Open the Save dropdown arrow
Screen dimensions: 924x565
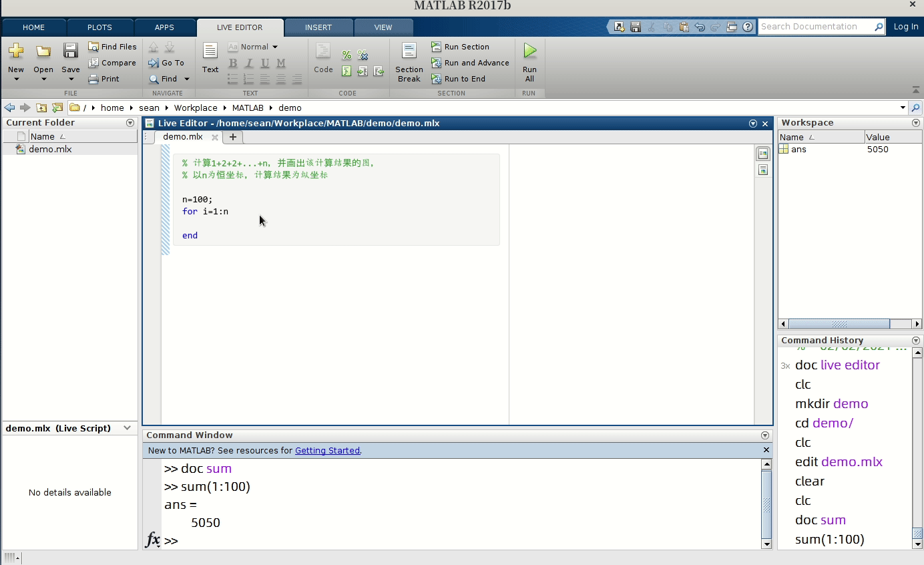click(70, 79)
